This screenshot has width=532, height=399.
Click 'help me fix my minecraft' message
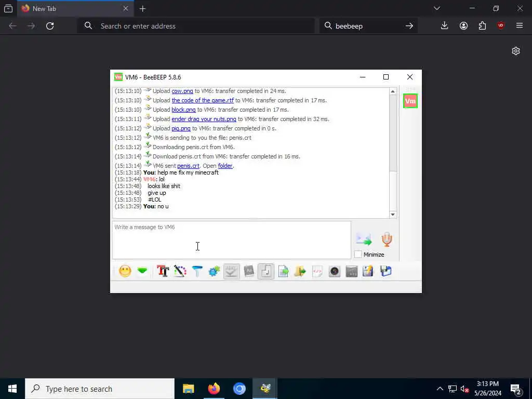coord(188,172)
